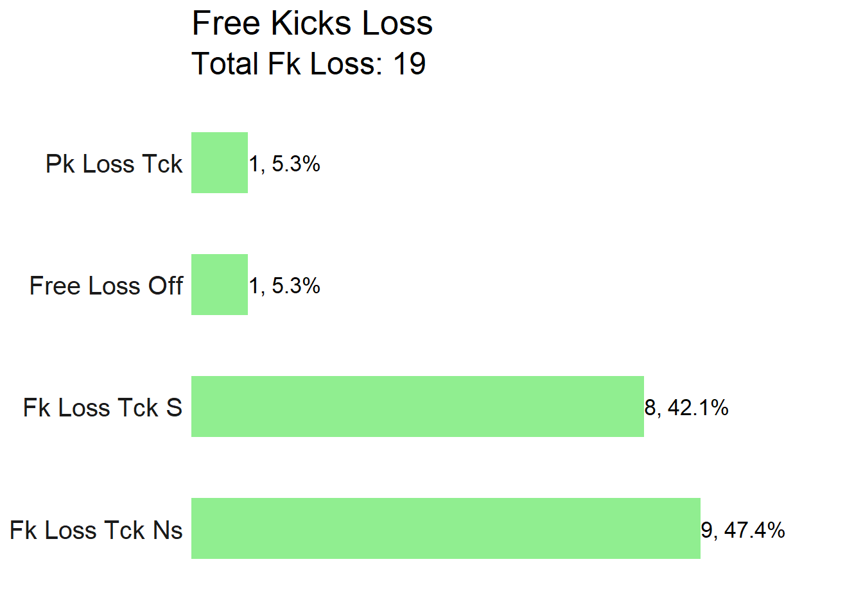Click the Pk Loss Tck bar

click(x=220, y=162)
